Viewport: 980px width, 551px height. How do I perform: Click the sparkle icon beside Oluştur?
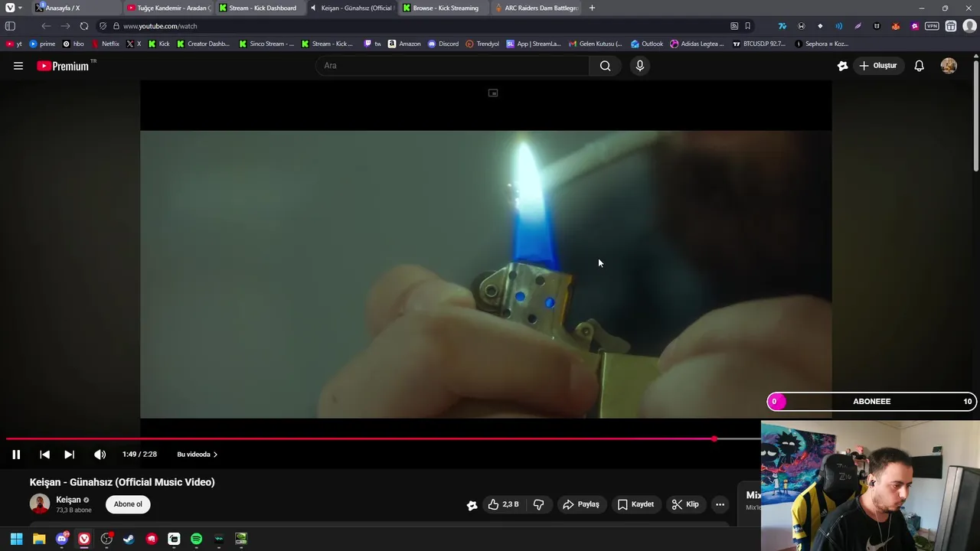pos(842,66)
